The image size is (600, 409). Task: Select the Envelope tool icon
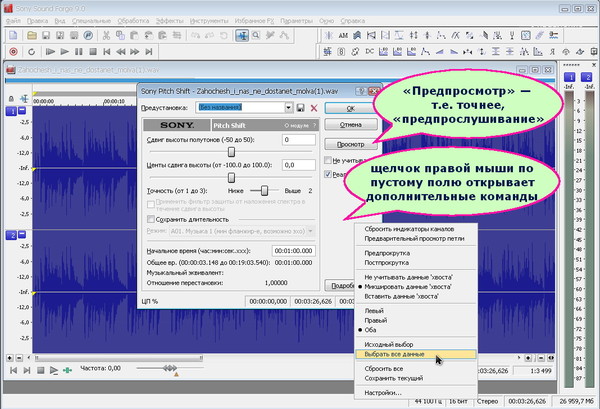pos(284,36)
